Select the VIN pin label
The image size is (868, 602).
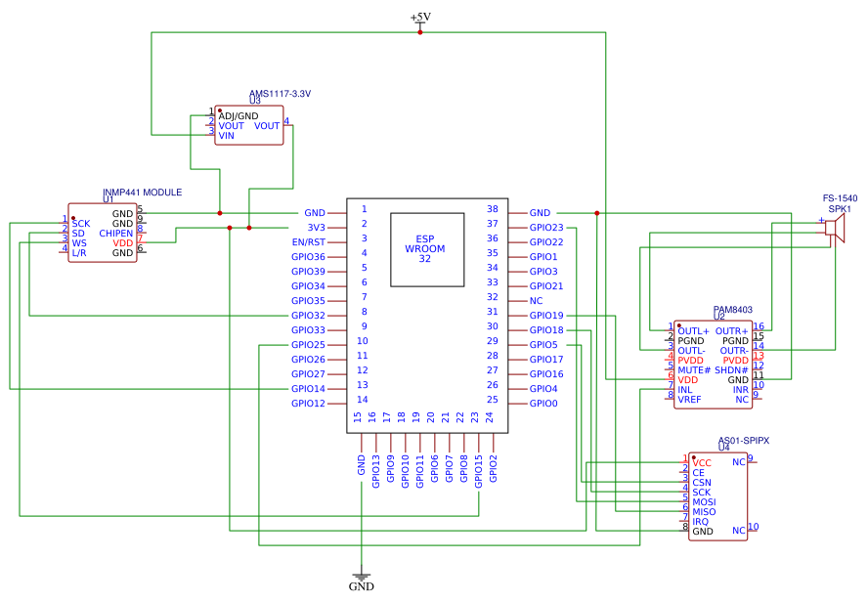pyautogui.click(x=226, y=136)
